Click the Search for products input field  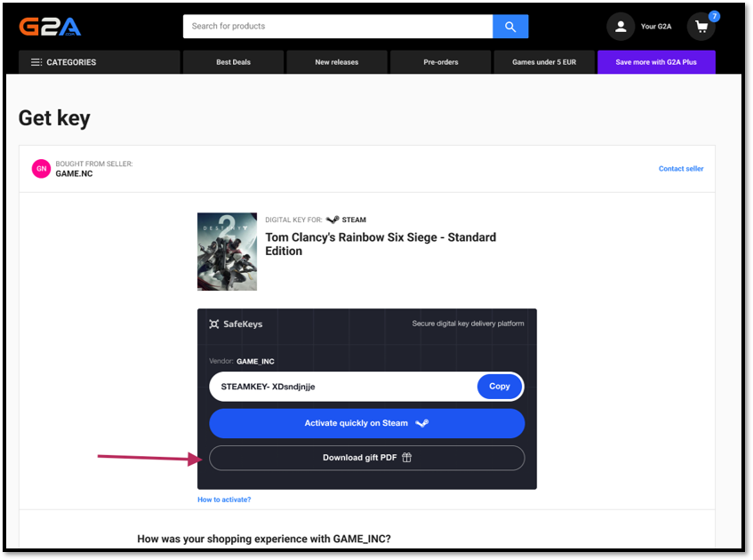coord(338,26)
